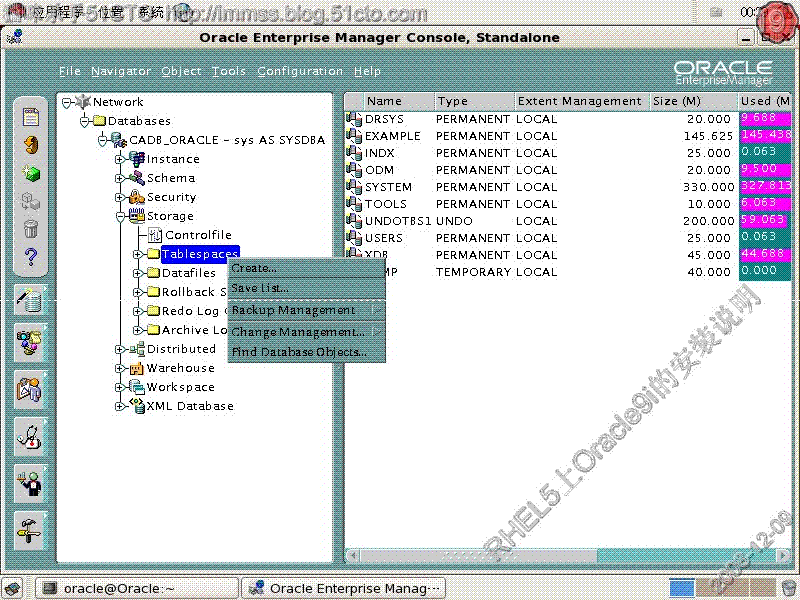
Task: Open the waiter service tool drawer icon
Action: [x=30, y=484]
